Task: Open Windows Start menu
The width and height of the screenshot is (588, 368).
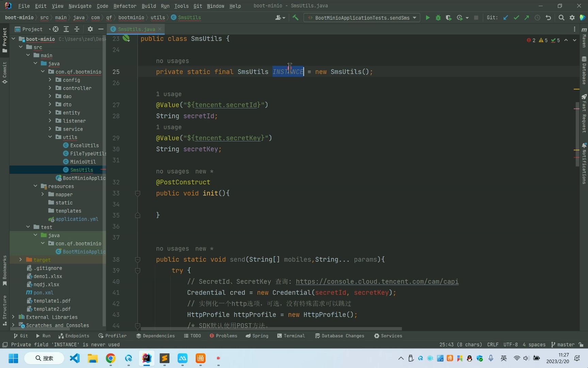Action: point(13,358)
